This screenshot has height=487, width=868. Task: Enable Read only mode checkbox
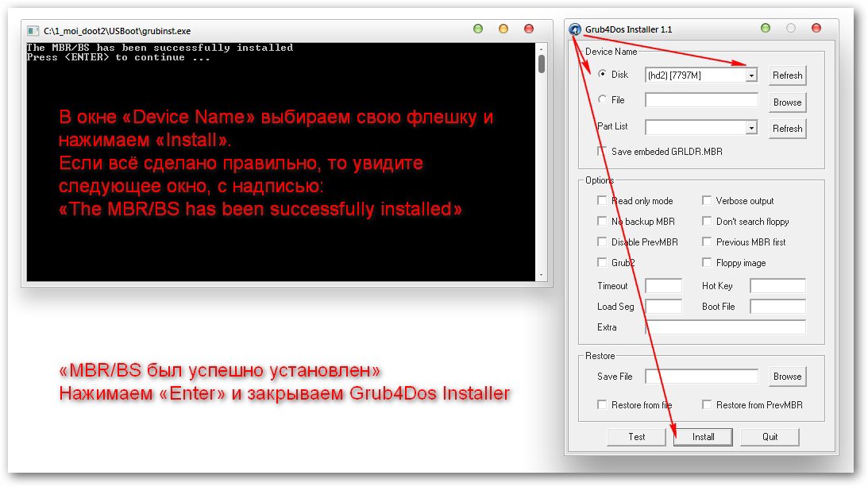click(602, 201)
